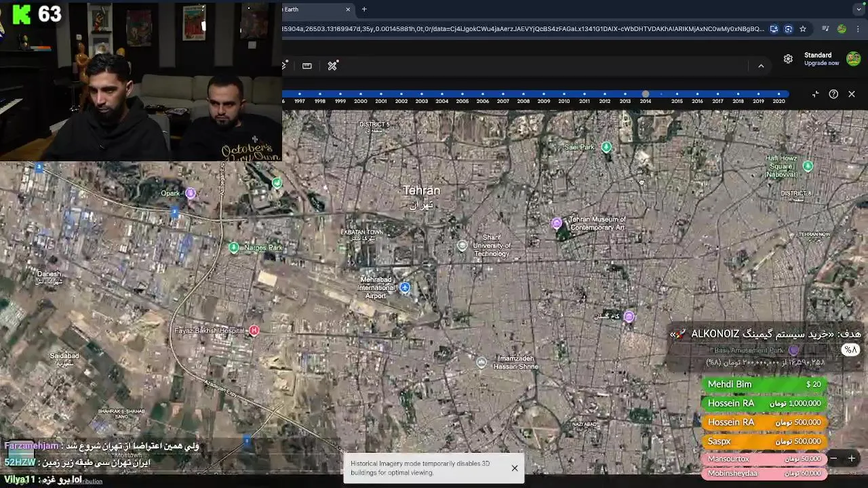Open the media control icon in Chrome toolbar
Viewport: 868px width, 488px height.
tap(825, 29)
